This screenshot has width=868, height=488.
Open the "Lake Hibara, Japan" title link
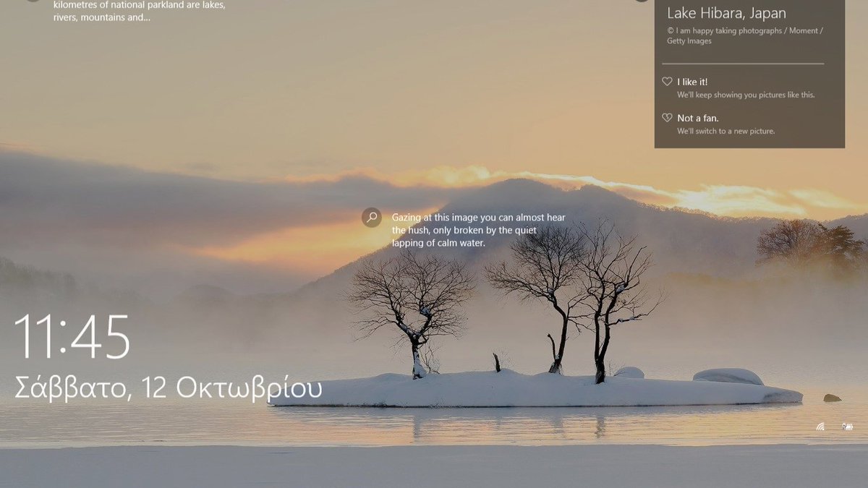[726, 13]
